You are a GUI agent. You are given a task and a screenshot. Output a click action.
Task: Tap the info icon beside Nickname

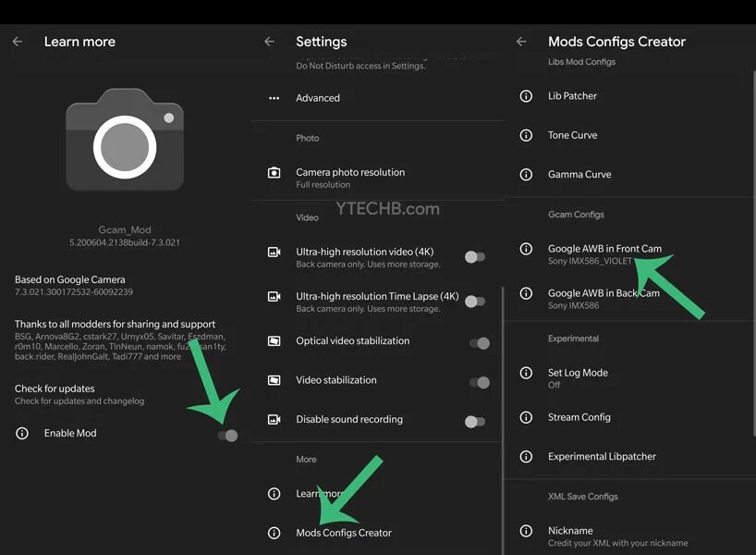[x=526, y=531]
